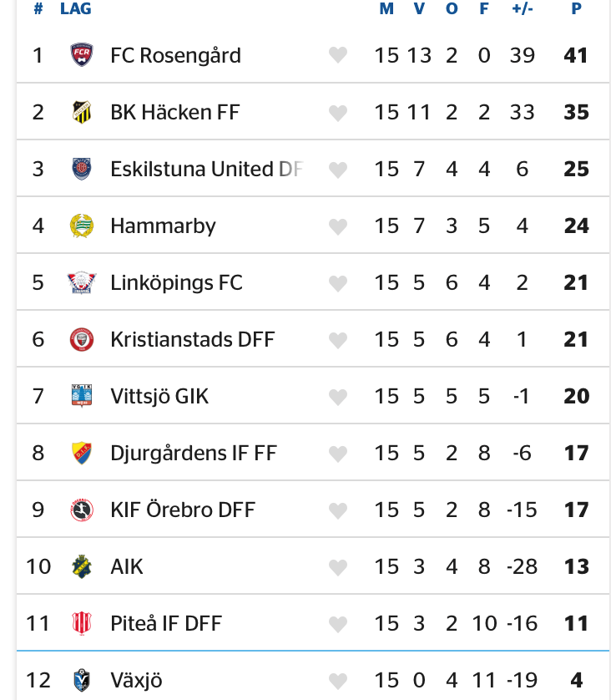Open the Linköpings FC team page
611x700 pixels.
coord(176,283)
